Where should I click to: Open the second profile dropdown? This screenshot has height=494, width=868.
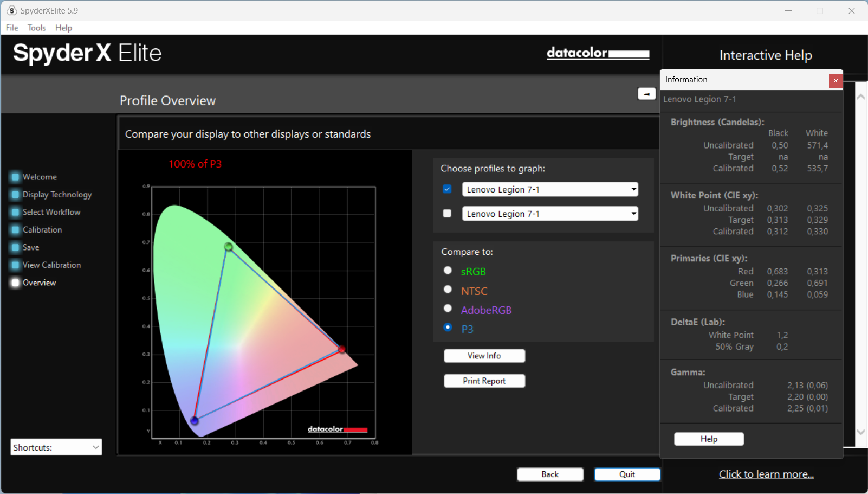[550, 214]
